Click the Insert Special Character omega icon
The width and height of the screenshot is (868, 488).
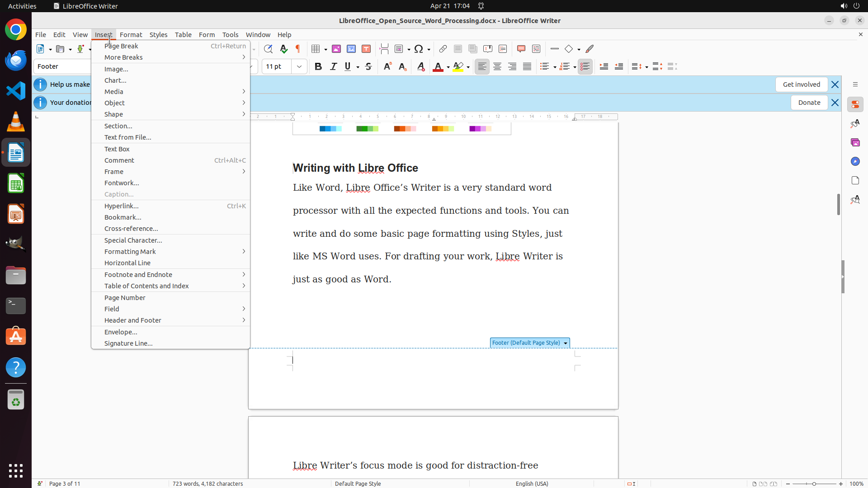419,49
